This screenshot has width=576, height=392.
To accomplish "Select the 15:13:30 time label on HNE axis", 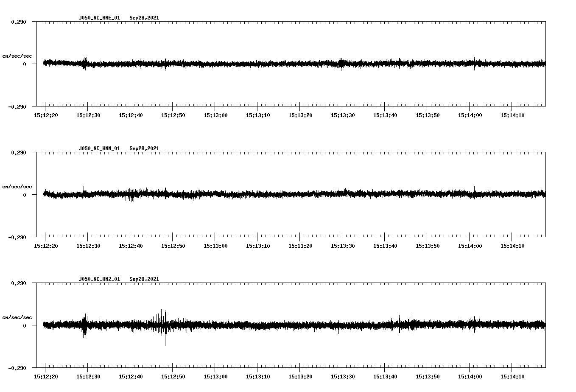I will click(x=343, y=115).
